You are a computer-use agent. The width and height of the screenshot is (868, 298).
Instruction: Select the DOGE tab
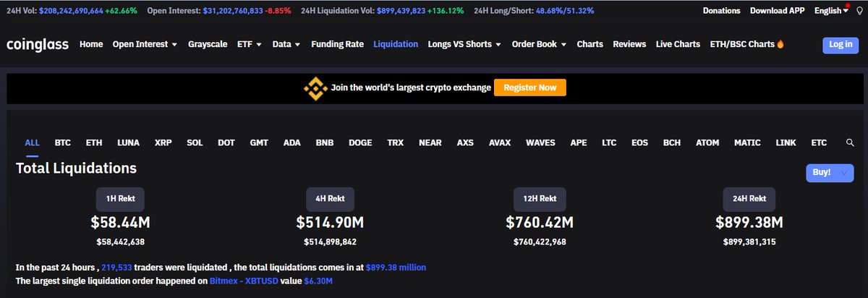pos(360,143)
